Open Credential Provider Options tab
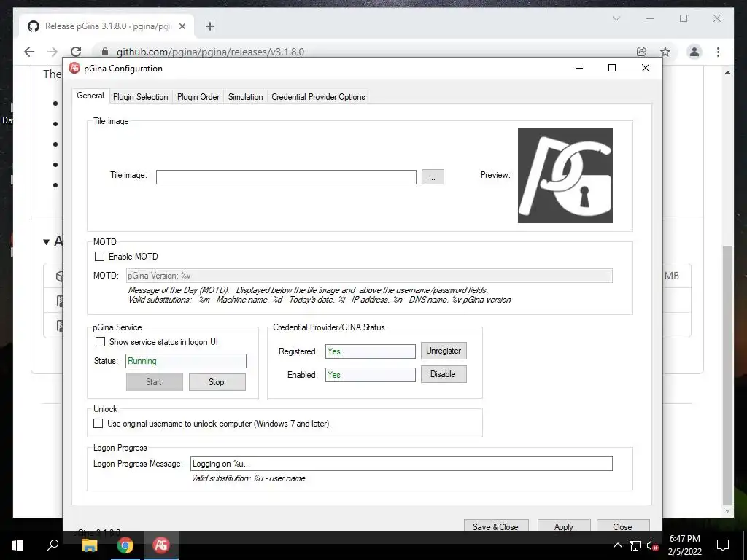 coord(318,97)
